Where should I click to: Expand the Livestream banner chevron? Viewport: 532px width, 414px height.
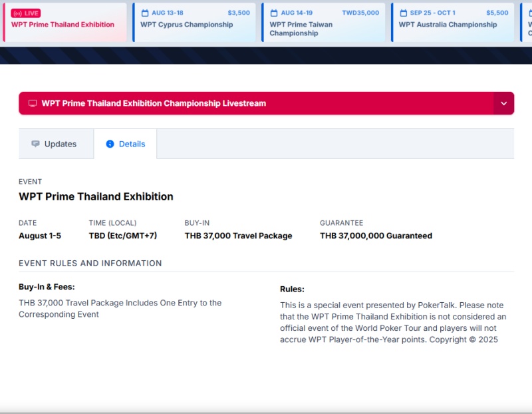(503, 104)
